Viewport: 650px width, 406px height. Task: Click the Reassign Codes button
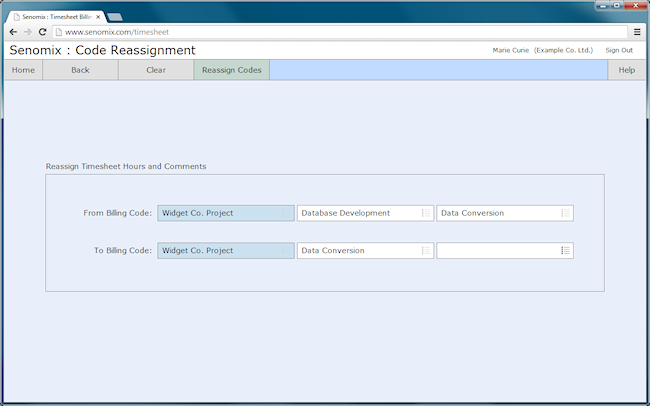(x=232, y=70)
